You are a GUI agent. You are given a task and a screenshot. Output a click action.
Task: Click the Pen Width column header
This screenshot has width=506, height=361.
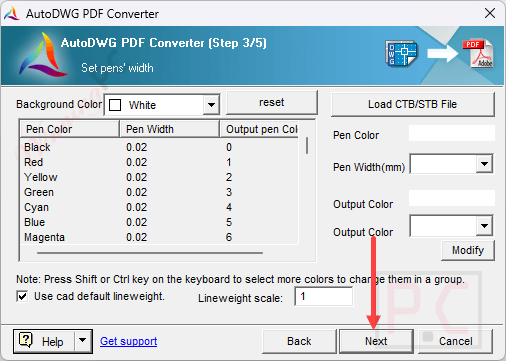point(169,129)
